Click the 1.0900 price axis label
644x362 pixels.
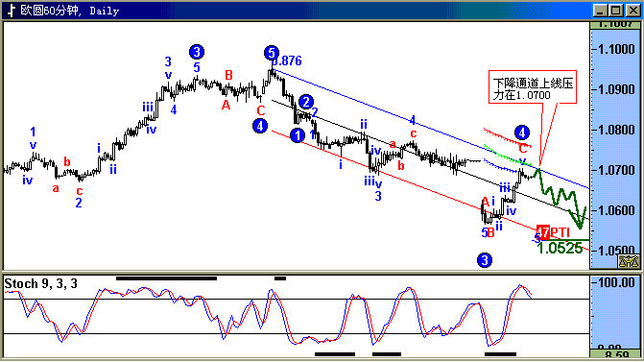pos(616,89)
